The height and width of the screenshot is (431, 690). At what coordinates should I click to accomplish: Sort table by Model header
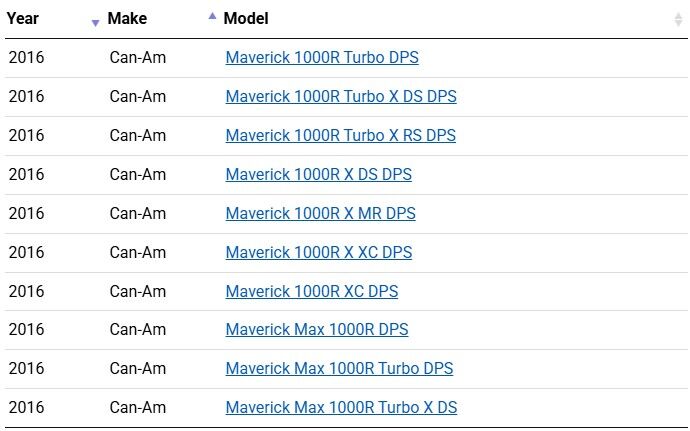(x=246, y=18)
